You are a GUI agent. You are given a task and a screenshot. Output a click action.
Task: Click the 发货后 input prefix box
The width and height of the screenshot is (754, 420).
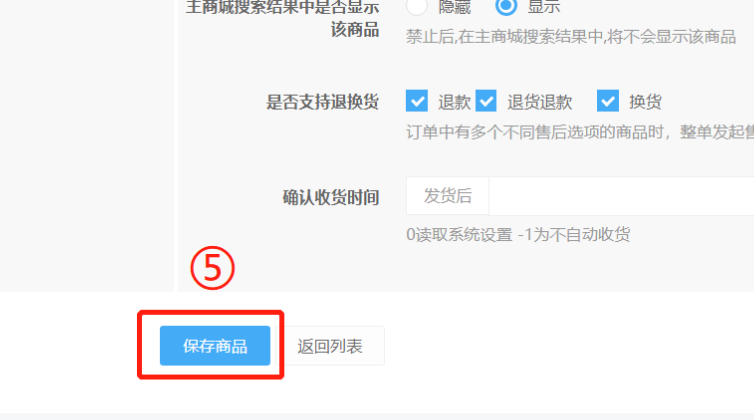448,196
